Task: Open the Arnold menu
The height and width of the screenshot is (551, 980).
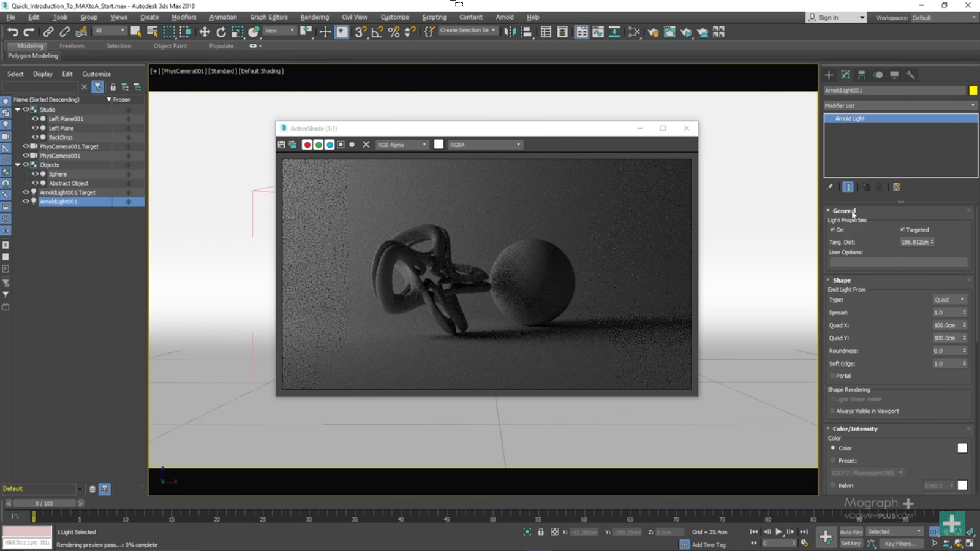Action: click(x=505, y=17)
